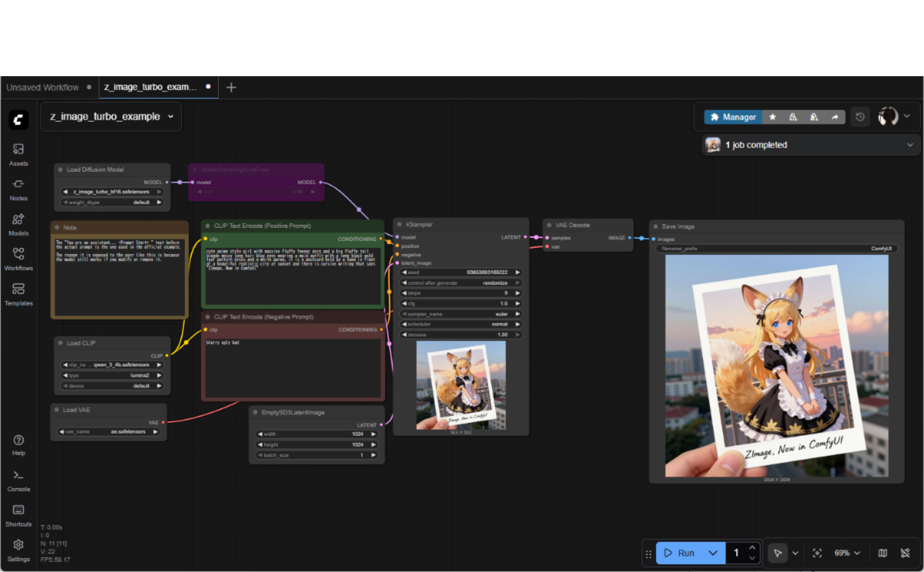
Task: Open the Help center
Action: (19, 445)
